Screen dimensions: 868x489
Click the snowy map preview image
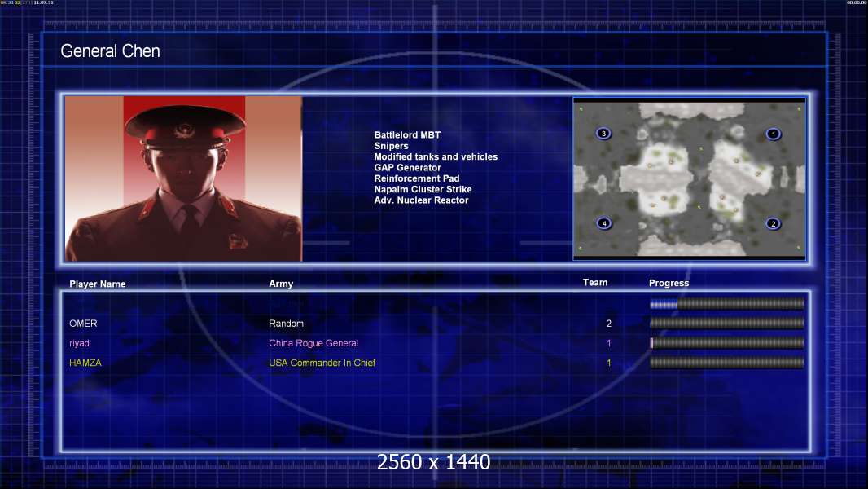(x=689, y=178)
